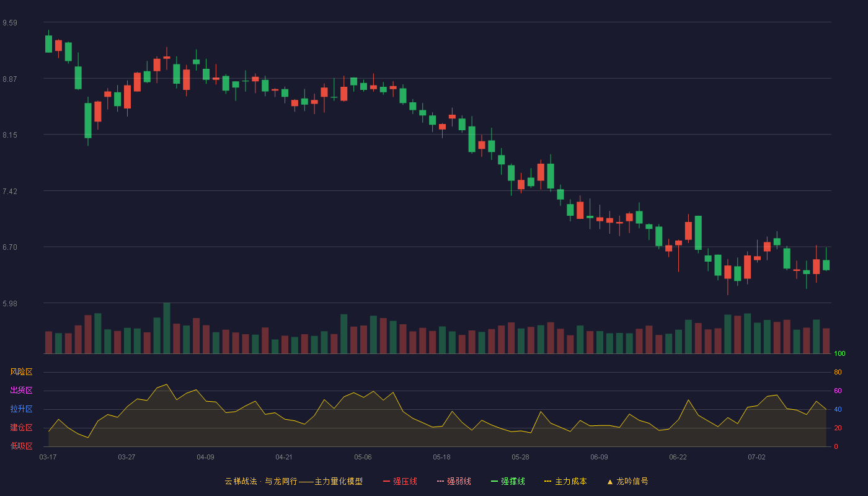868x496 pixels.
Task: Select the 出货区 zone label
Action: pyautogui.click(x=21, y=391)
